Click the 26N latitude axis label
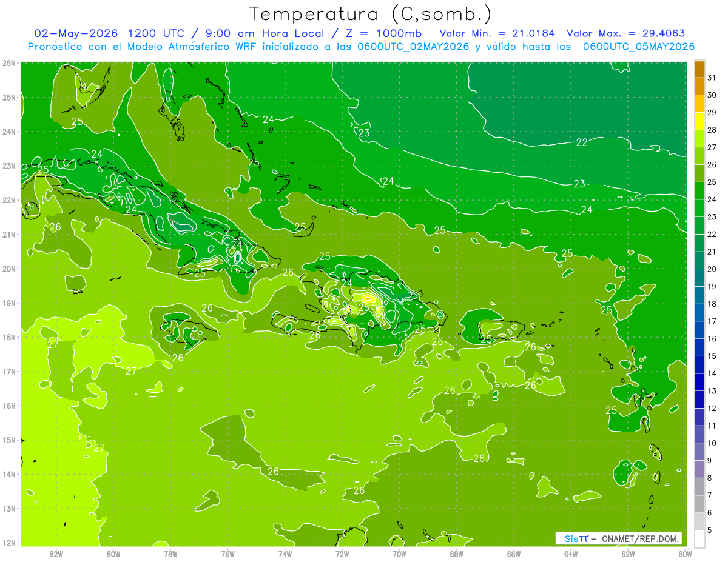728x562 pixels. [9, 63]
